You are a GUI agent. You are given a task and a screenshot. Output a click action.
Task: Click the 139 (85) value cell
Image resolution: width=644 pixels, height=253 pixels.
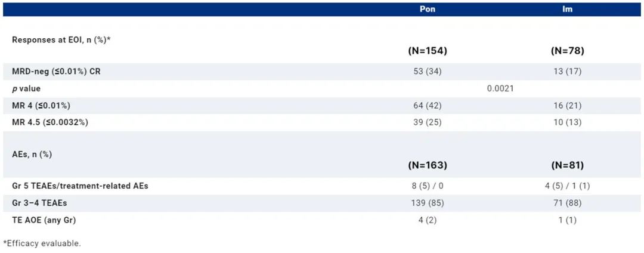tap(427, 203)
